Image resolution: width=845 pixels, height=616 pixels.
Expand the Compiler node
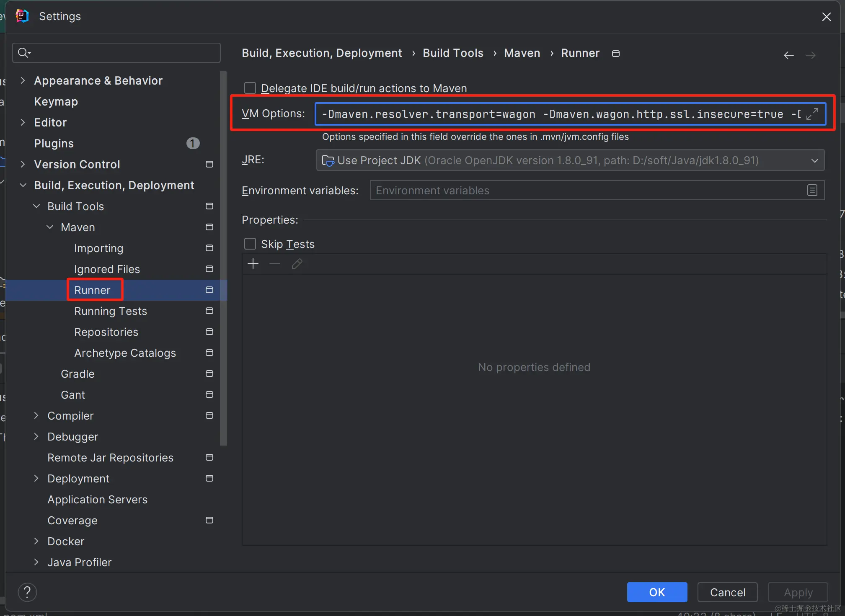(36, 415)
